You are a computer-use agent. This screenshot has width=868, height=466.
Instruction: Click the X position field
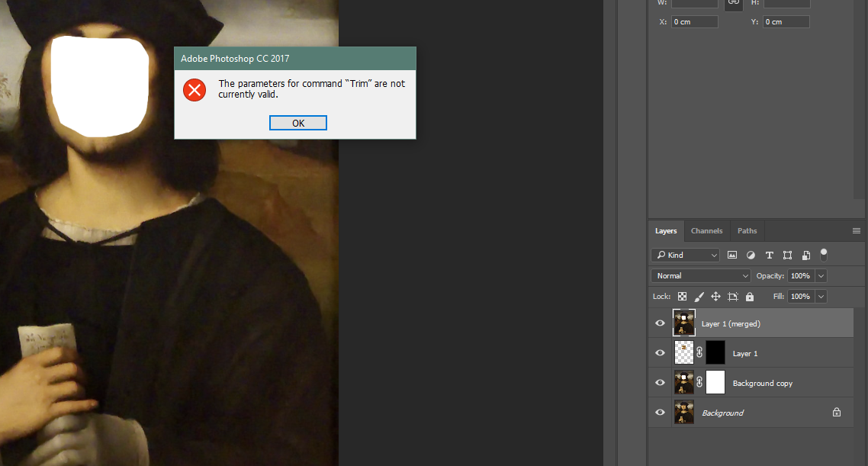695,21
